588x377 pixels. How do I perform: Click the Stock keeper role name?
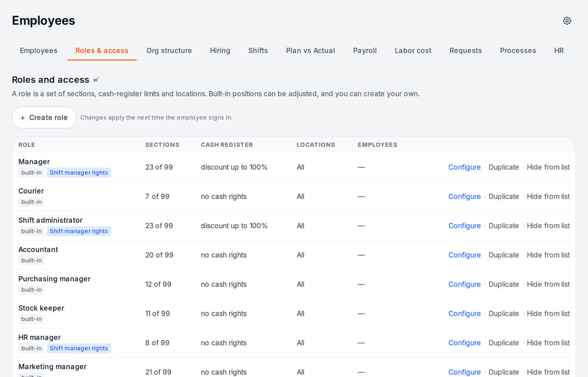(41, 308)
